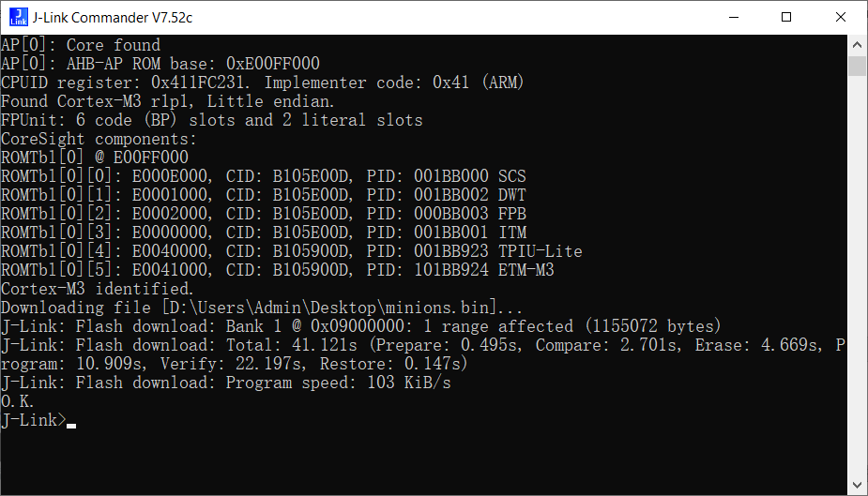Viewport: 868px width, 496px height.
Task: Click the ROM base address '0xE00FF000'
Action: (272, 64)
